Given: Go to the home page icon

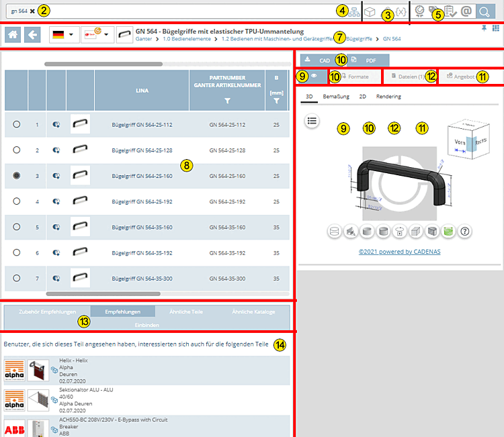Looking at the screenshot, I should coord(13,35).
